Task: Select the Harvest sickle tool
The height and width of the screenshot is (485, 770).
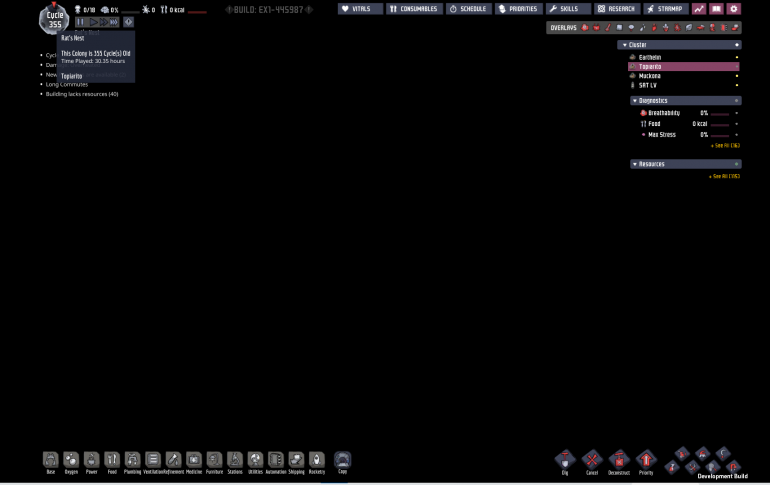Action: (723, 453)
